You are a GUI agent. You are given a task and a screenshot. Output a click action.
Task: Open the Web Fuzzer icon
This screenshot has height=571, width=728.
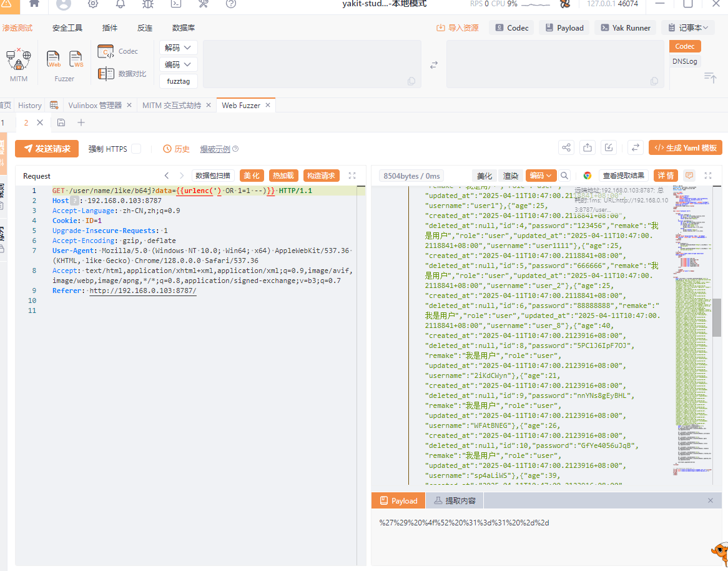tap(54, 59)
